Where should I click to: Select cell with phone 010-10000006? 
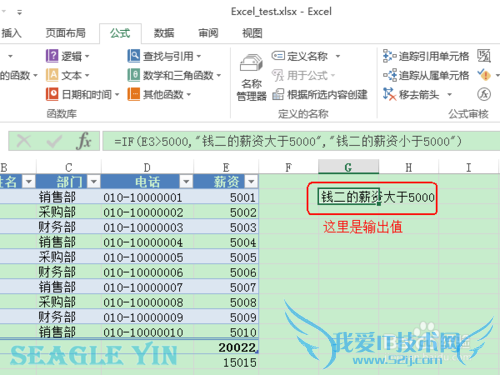pyautogui.click(x=147, y=272)
